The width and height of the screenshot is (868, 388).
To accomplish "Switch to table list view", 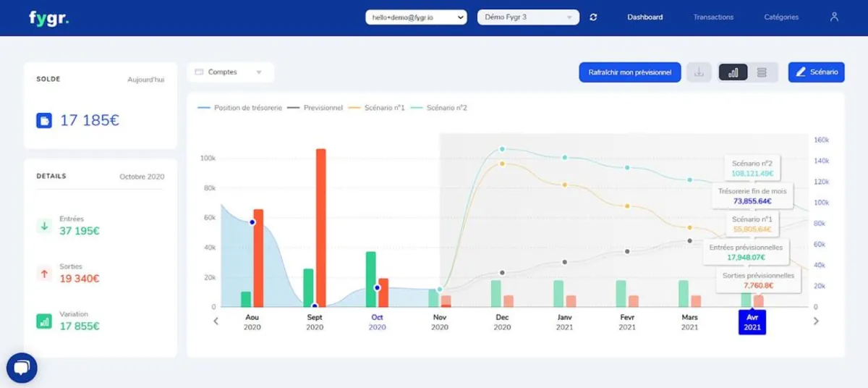I will coord(762,72).
